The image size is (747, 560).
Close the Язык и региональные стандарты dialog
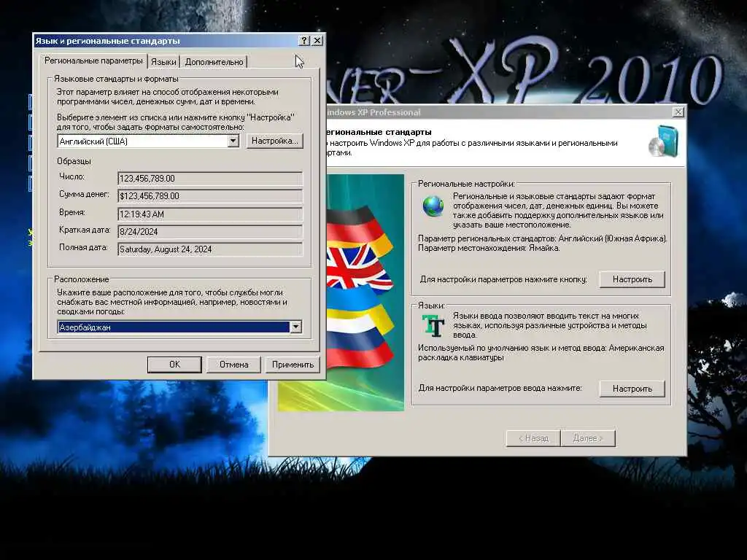[317, 41]
